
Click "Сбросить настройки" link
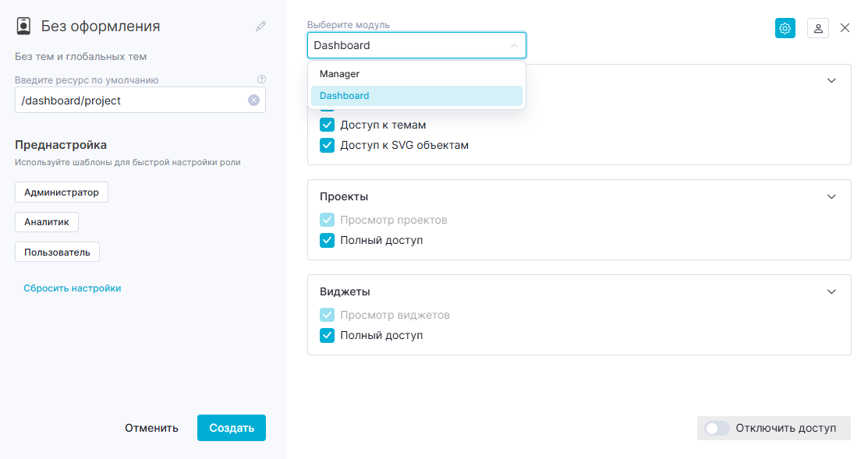tap(72, 288)
